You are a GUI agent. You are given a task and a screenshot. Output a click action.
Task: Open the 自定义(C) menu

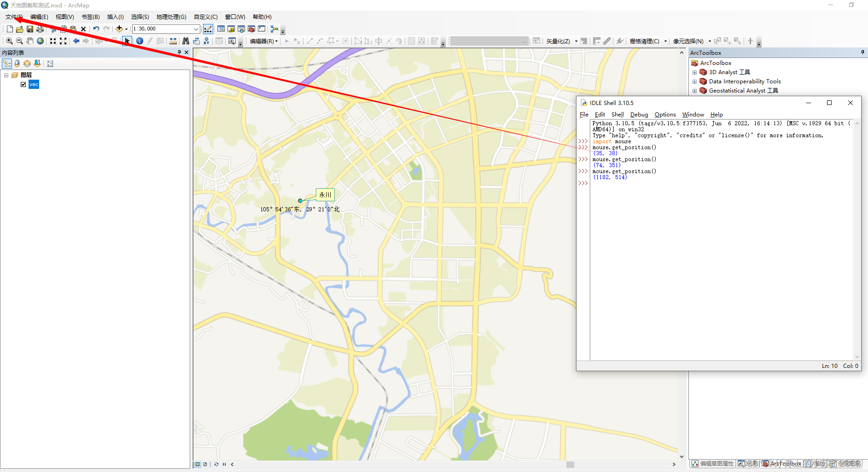(206, 17)
